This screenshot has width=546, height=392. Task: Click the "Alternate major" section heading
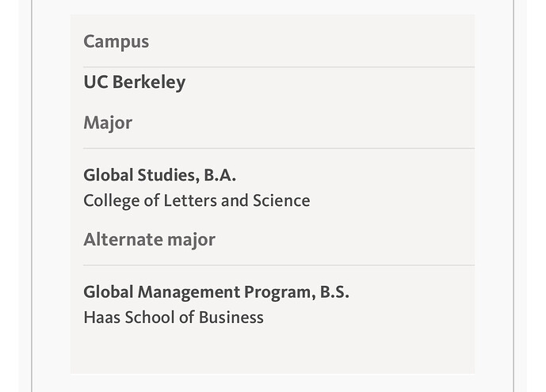click(x=149, y=239)
